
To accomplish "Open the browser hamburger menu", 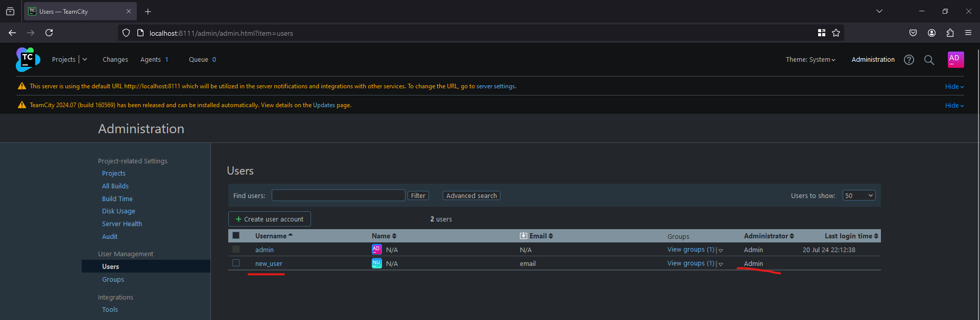I will pos(968,33).
